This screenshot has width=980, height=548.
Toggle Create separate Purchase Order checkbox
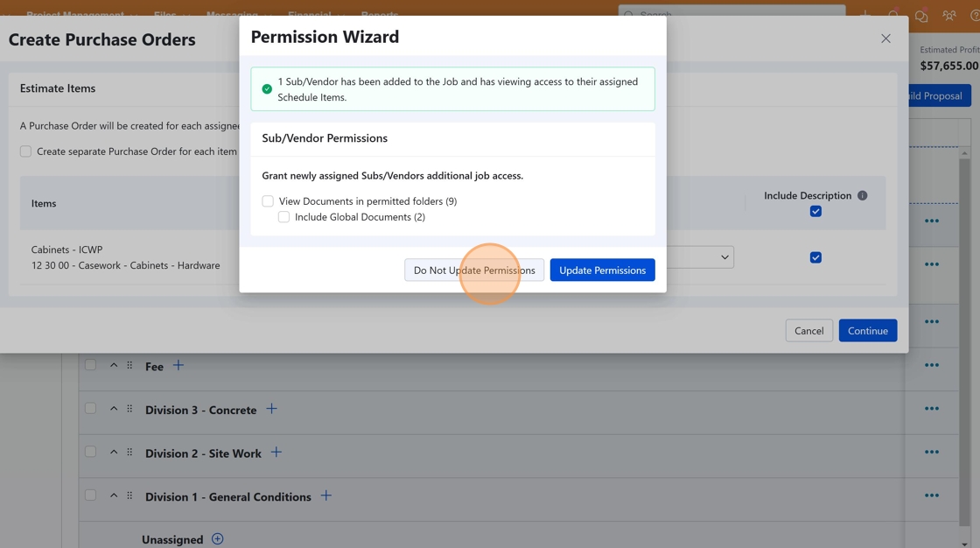click(x=26, y=151)
